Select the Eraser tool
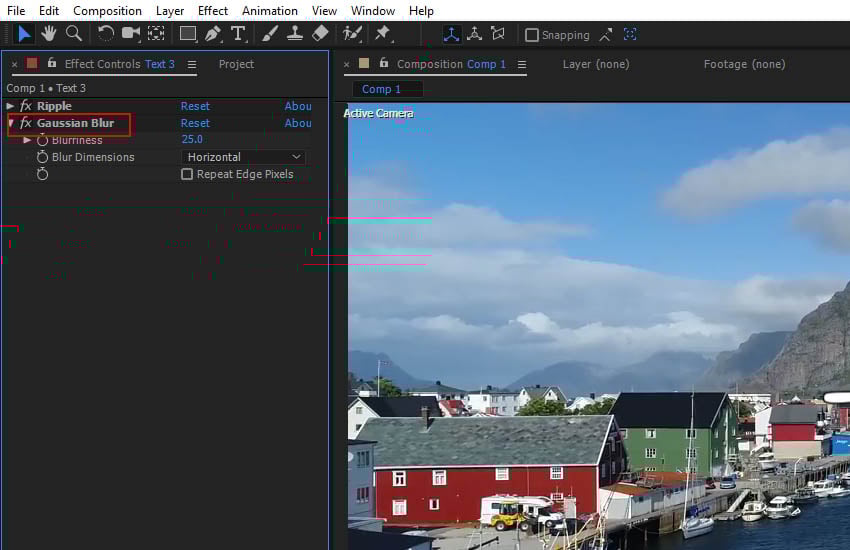 tap(320, 34)
